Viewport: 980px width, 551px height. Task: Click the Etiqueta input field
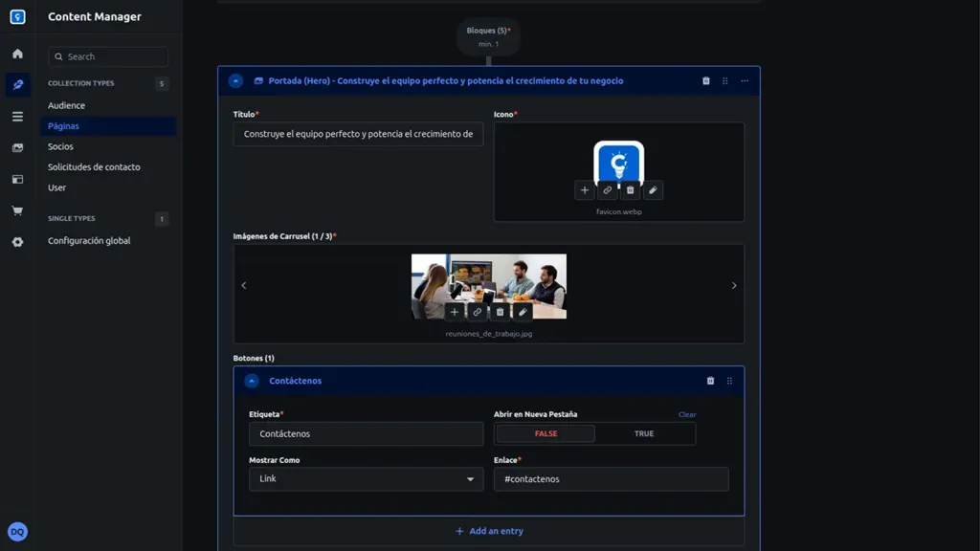367,433
